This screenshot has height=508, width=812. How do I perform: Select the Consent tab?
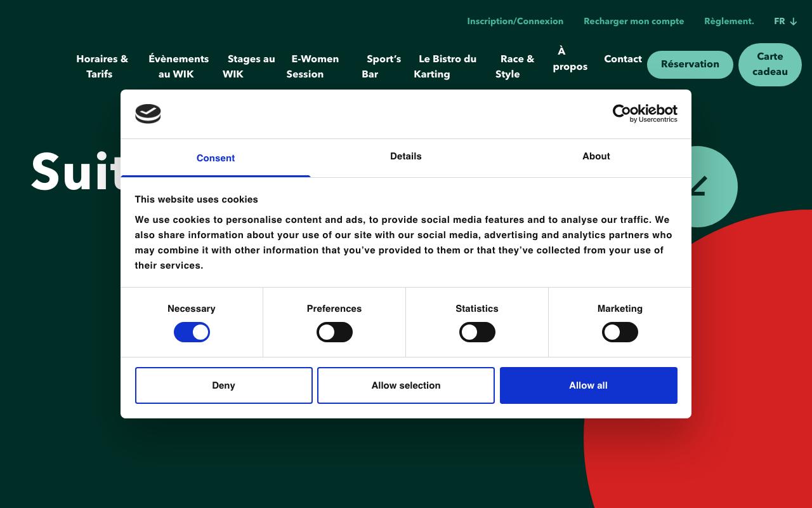216,158
